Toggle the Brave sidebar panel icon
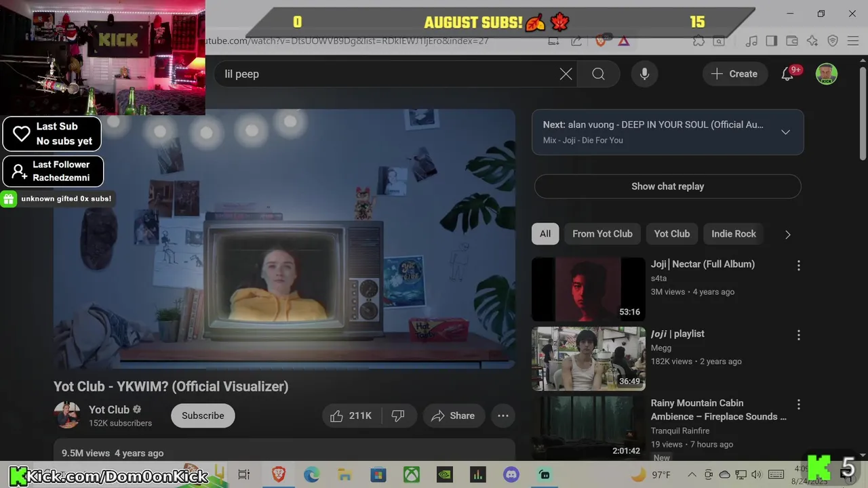Screen dimensions: 868x488 [x=771, y=41]
